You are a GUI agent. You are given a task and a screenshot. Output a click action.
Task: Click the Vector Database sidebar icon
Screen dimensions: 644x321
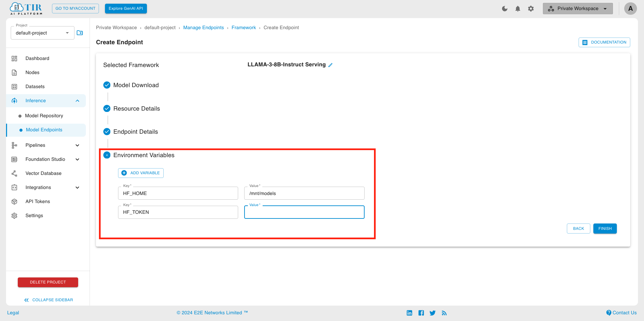point(14,174)
